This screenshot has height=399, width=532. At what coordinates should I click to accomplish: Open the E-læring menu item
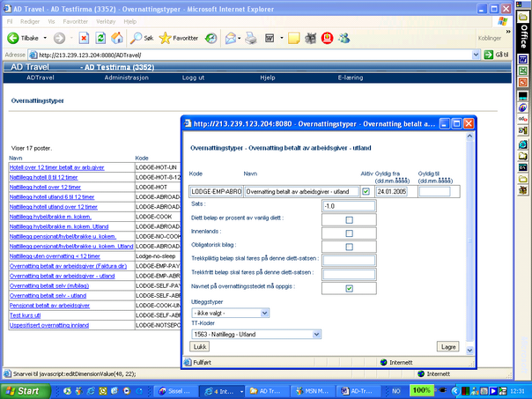[x=351, y=78]
